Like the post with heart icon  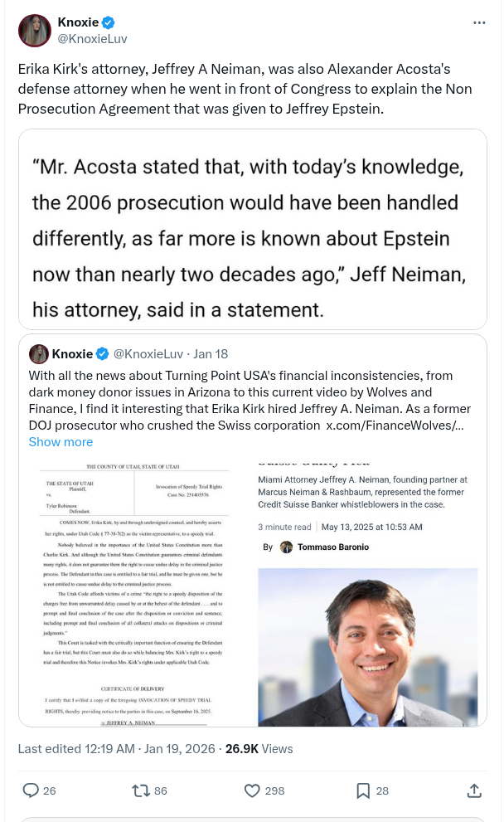pos(252,790)
